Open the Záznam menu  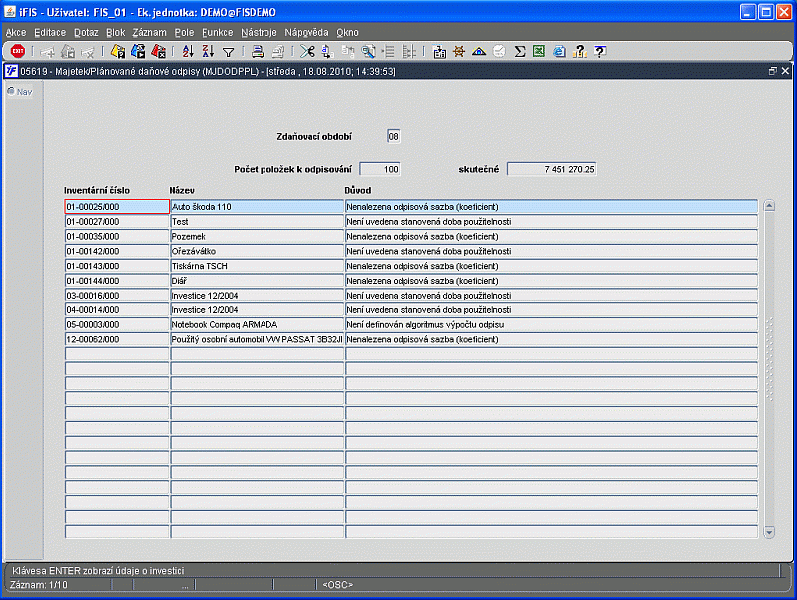point(149,33)
